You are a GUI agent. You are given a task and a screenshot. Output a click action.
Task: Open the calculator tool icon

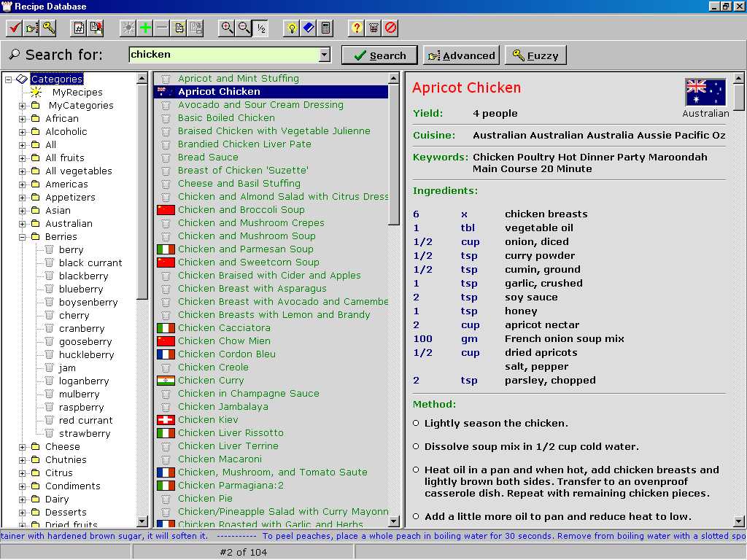324,28
